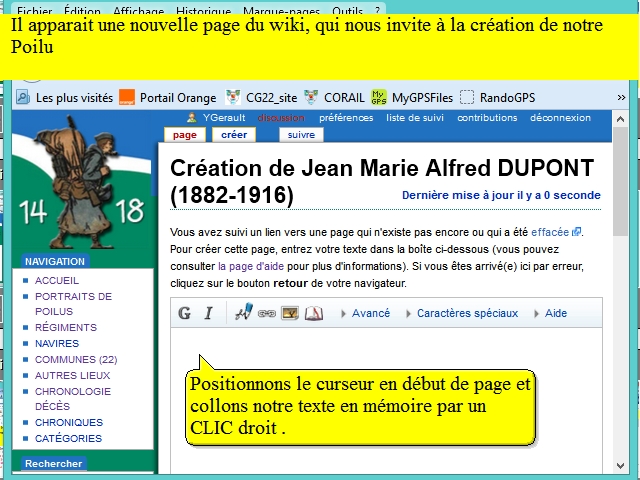Click the reference book icon in editor toolbar

[x=314, y=313]
